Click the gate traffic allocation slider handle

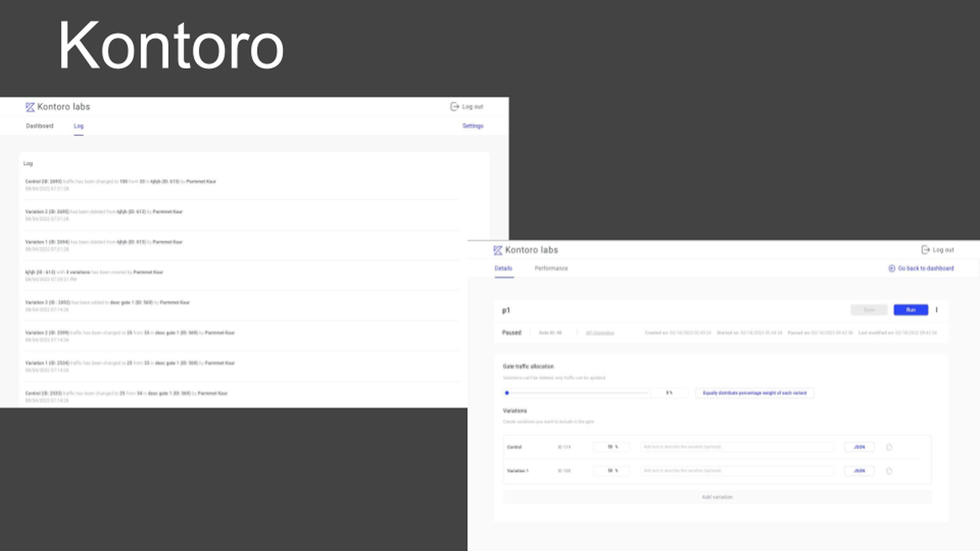507,393
